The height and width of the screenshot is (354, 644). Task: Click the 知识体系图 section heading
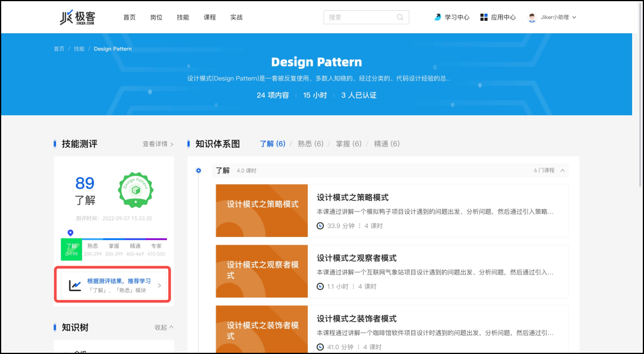pyautogui.click(x=217, y=144)
